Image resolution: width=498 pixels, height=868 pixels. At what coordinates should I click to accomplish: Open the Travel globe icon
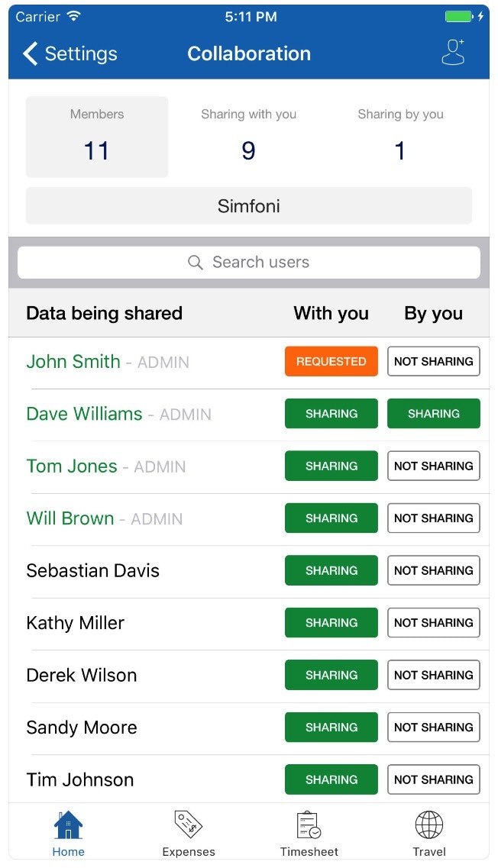(x=428, y=825)
